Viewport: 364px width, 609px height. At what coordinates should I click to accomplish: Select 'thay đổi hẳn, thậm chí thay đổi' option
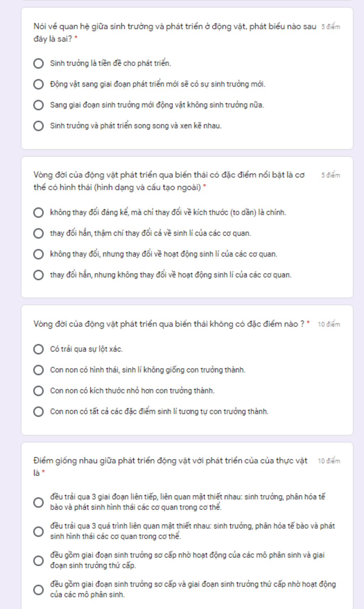tap(38, 234)
